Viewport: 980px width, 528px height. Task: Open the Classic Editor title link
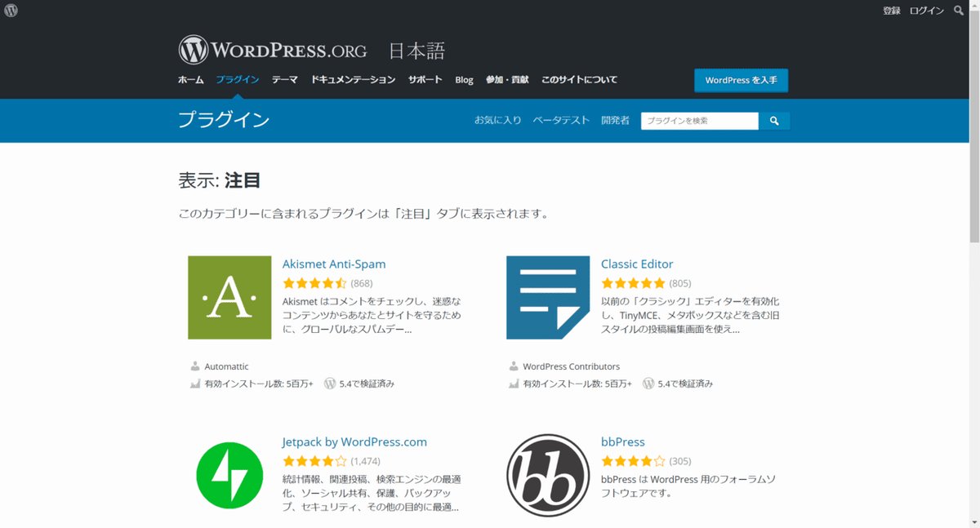point(637,264)
